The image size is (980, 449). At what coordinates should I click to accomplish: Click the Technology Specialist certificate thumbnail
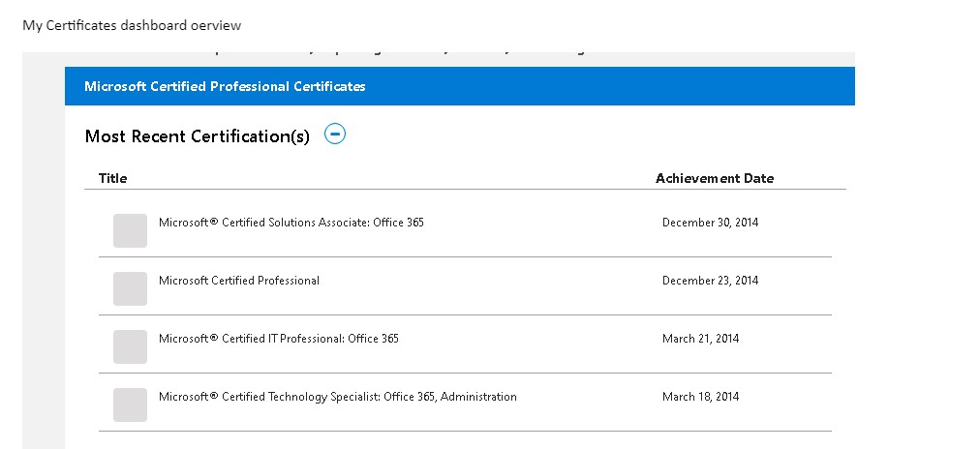point(130,404)
